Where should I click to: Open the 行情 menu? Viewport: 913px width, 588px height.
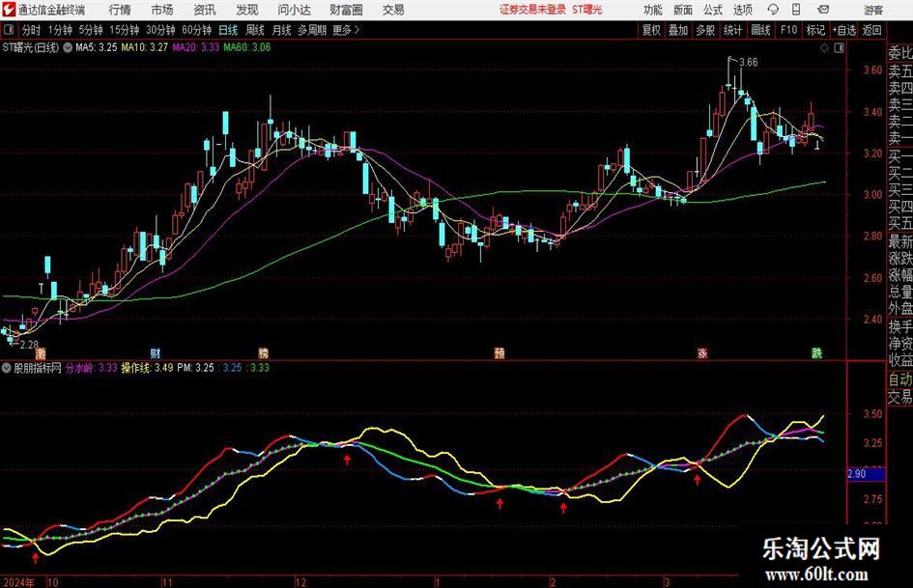(x=120, y=10)
